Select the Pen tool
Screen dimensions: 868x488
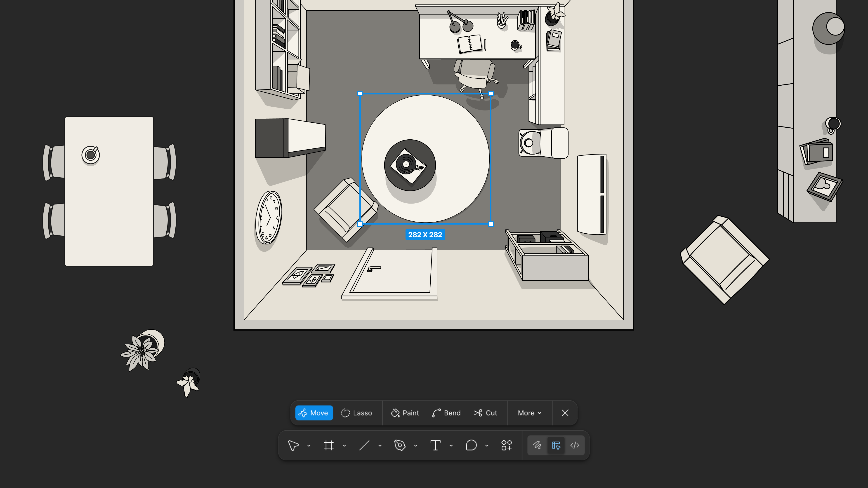point(400,446)
